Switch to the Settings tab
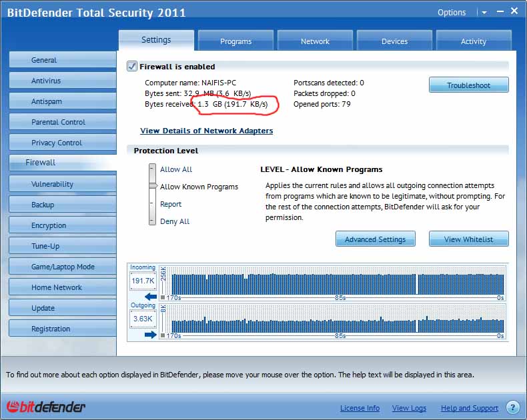This screenshot has height=420, width=527. pyautogui.click(x=156, y=40)
